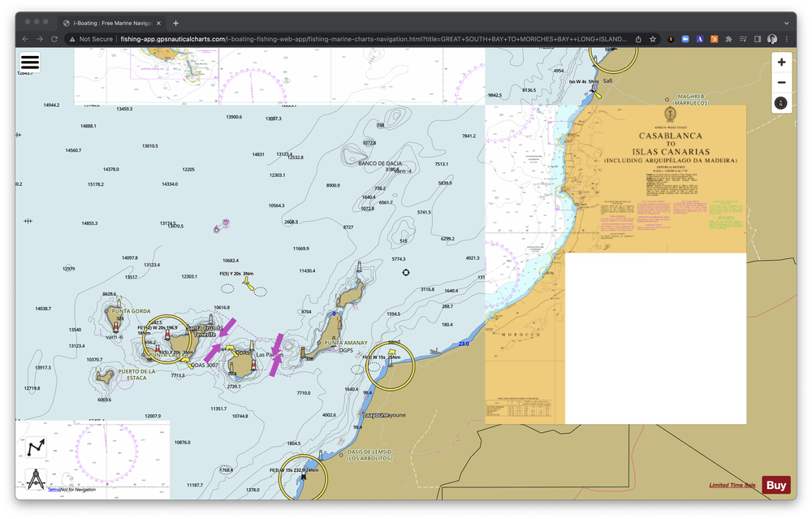This screenshot has width=812, height=519.
Task: Zoom out with the minus button
Action: [781, 82]
